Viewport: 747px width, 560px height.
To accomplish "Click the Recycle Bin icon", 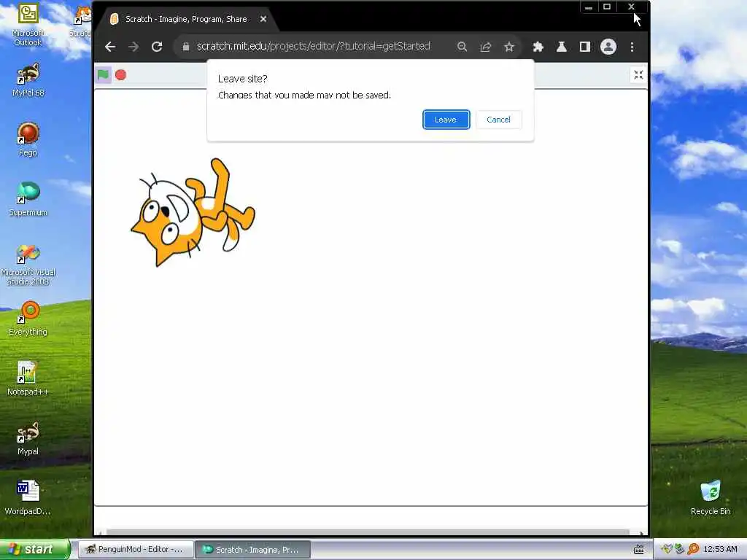I will click(711, 497).
